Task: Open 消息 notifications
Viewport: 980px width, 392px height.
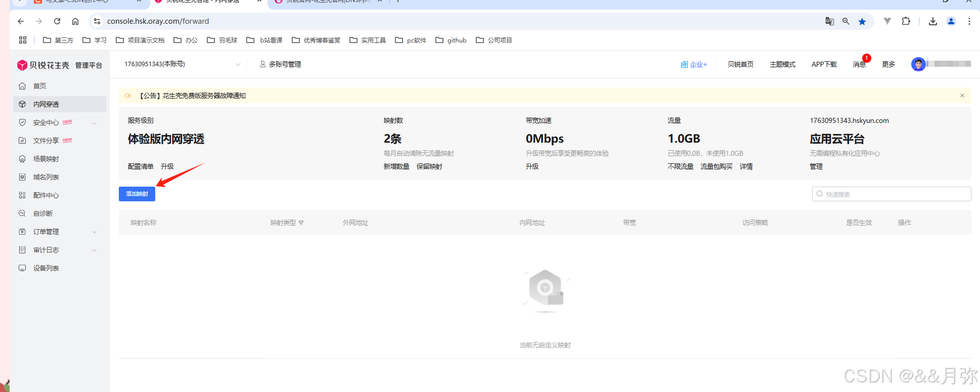Action: [859, 64]
